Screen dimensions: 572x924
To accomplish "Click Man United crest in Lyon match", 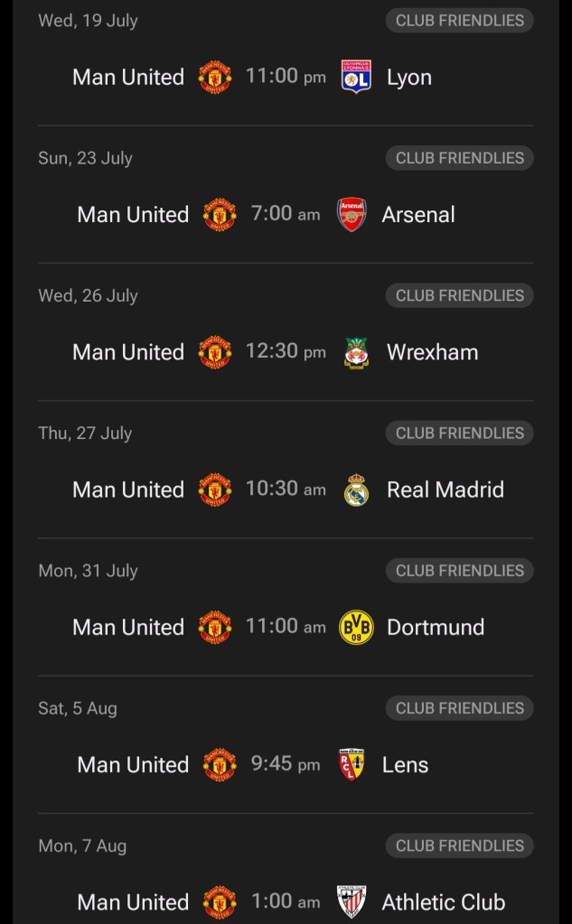I will click(215, 78).
